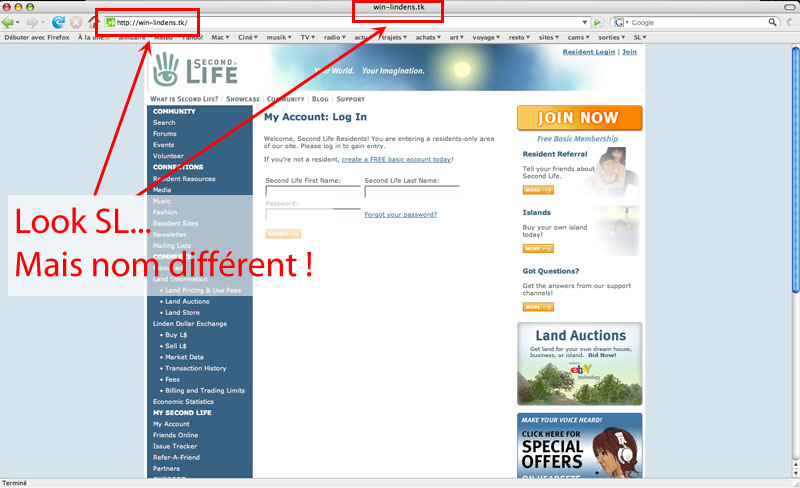Open Land Store in the sidebar

click(182, 312)
